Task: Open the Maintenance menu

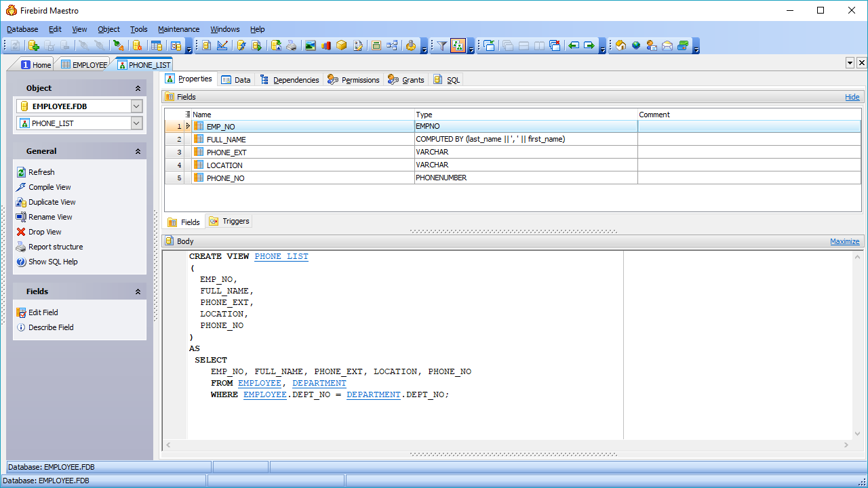Action: (x=178, y=29)
